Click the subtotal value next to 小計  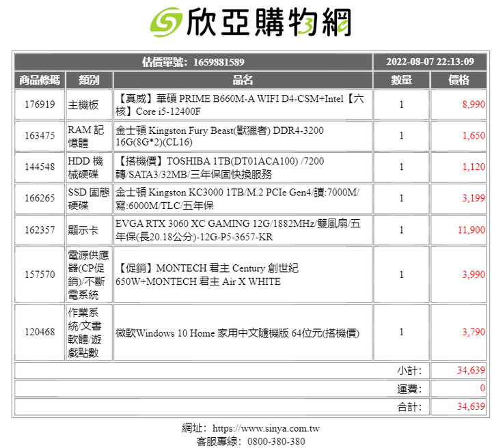(x=471, y=370)
